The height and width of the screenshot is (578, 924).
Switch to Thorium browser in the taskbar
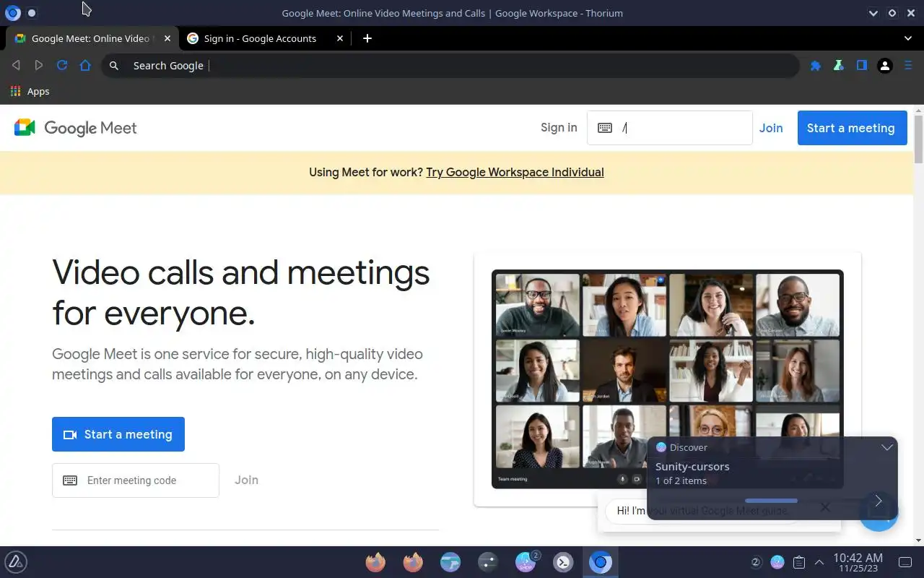(601, 562)
